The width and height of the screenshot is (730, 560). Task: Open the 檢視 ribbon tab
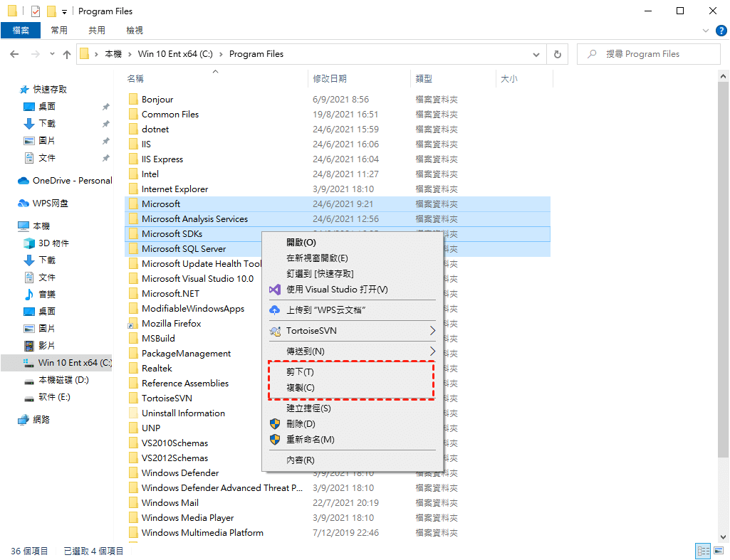(135, 30)
